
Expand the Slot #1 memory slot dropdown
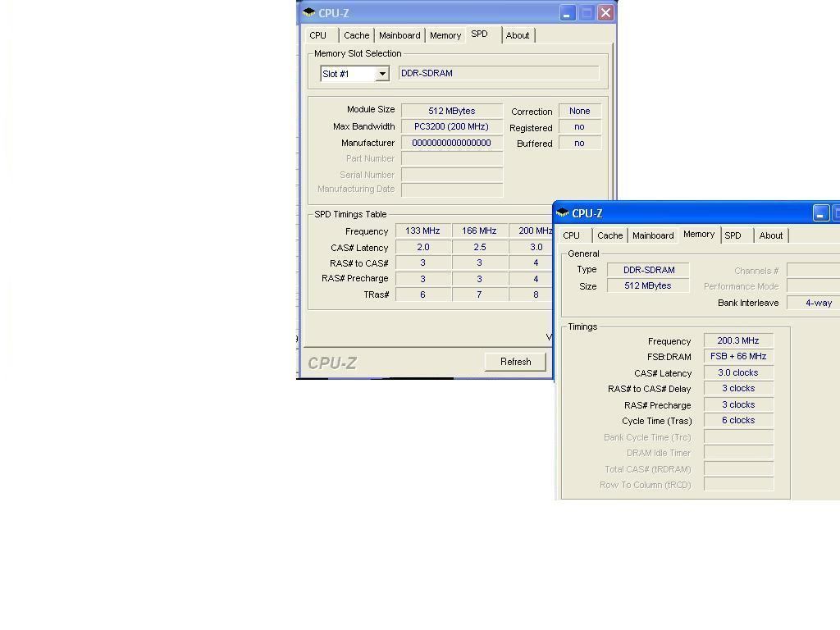pyautogui.click(x=382, y=73)
